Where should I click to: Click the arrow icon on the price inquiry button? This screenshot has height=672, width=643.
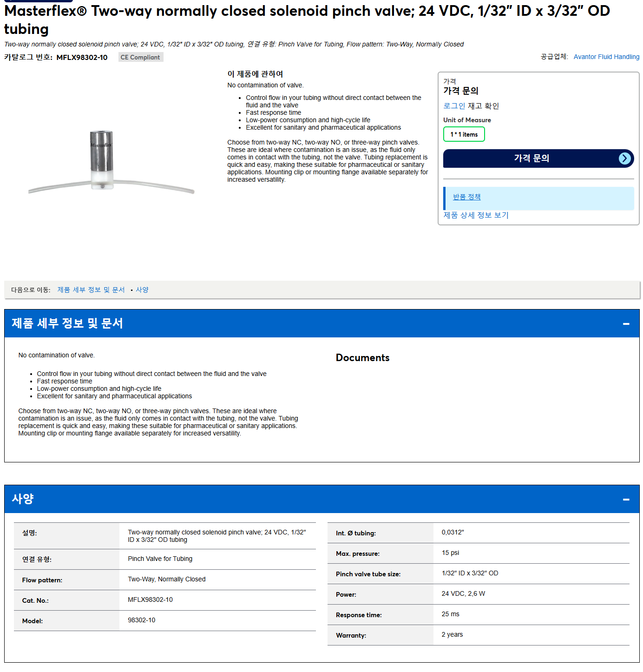(625, 158)
